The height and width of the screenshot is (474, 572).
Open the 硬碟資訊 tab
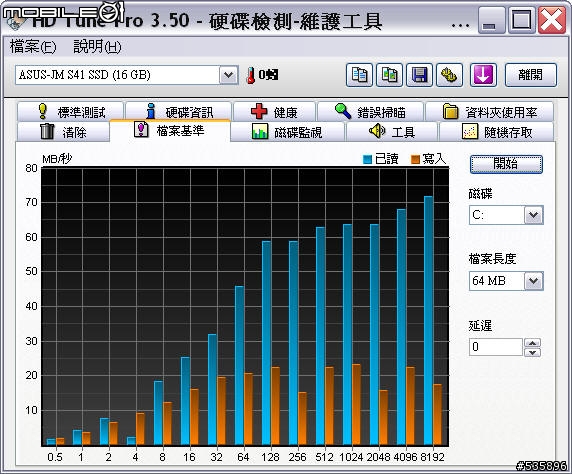pos(178,112)
